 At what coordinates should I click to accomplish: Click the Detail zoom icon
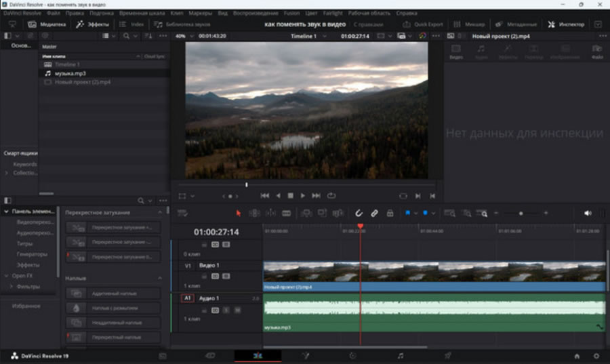pos(466,213)
